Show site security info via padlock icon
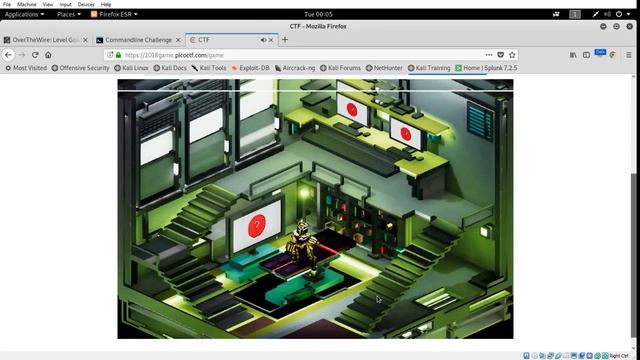The width and height of the screenshot is (640, 360). [118, 55]
